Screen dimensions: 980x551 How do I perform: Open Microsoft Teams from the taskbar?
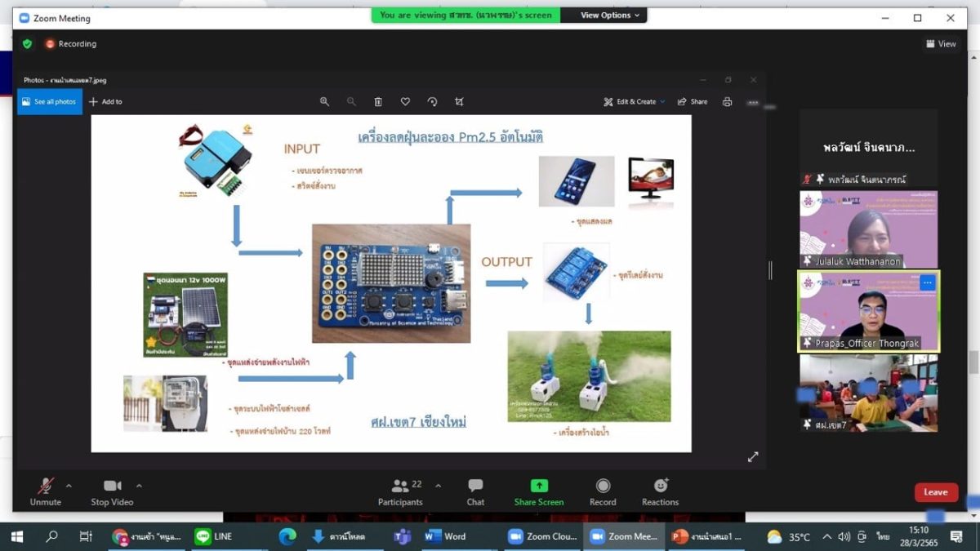[x=401, y=536]
